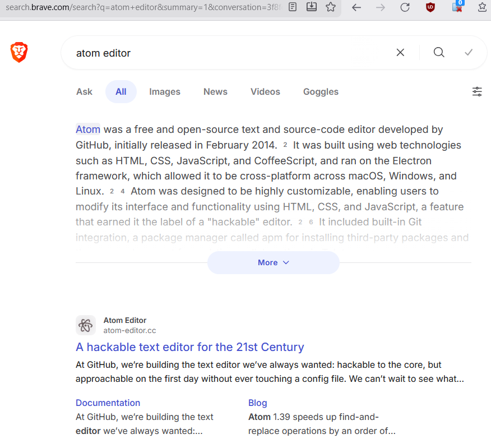This screenshot has width=491, height=448.
Task: Open the search settings sliders icon
Action: click(x=477, y=92)
